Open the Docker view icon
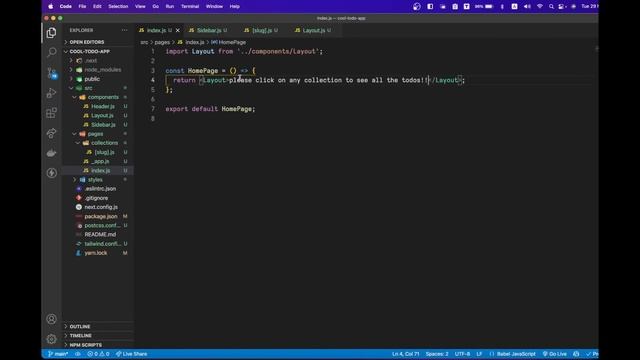 pyautogui.click(x=51, y=153)
